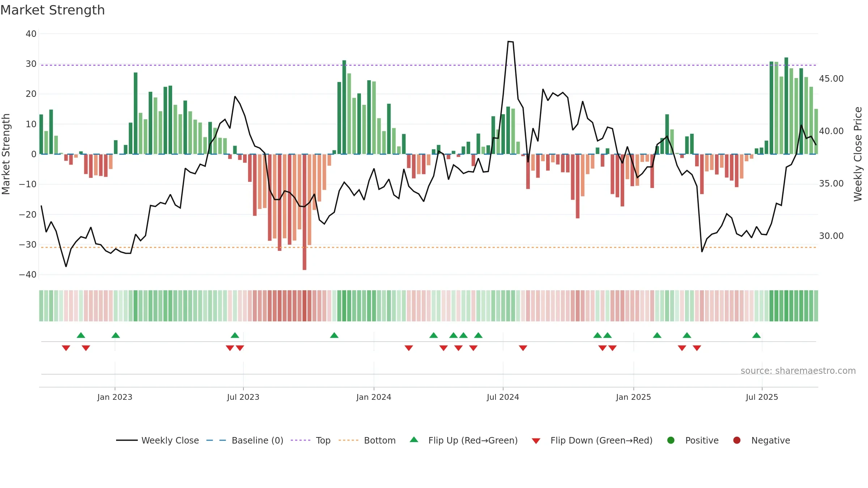Screen dimensions: 868x488
Task: Click the Jul 2025 axis label
Action: 762,397
